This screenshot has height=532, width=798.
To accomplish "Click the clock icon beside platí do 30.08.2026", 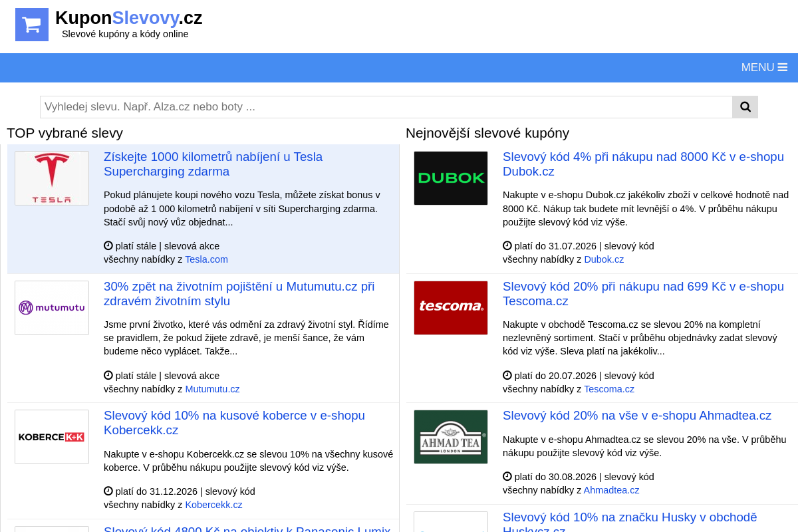I will 507,476.
